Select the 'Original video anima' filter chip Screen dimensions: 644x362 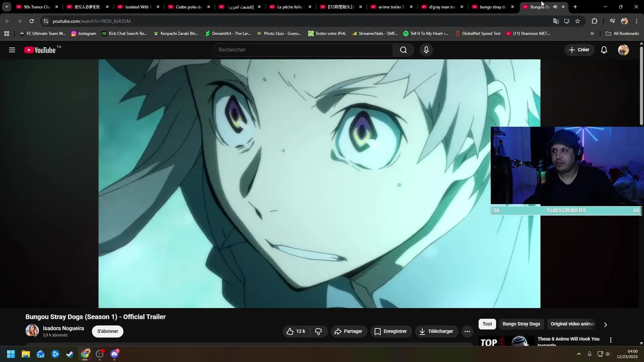click(x=573, y=324)
